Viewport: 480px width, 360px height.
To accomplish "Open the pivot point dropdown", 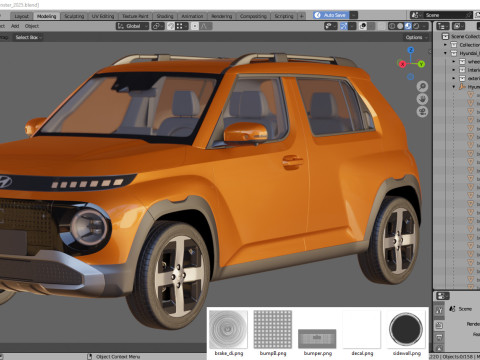I will (158, 26).
